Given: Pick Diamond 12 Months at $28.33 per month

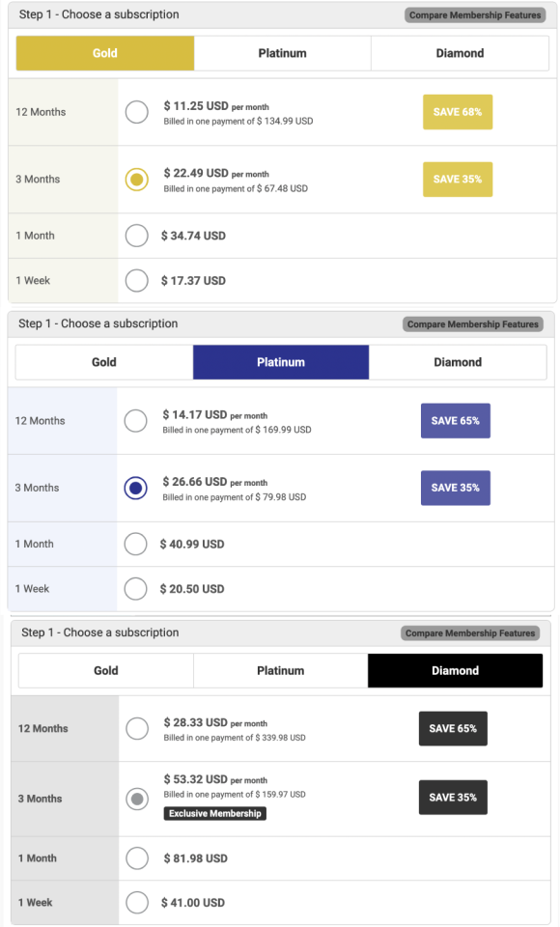Looking at the screenshot, I should (137, 728).
